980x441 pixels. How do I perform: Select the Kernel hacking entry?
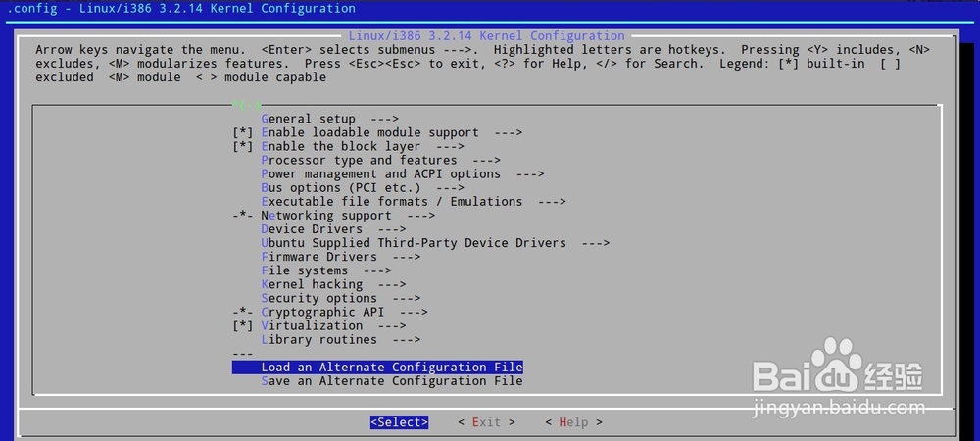tap(333, 284)
